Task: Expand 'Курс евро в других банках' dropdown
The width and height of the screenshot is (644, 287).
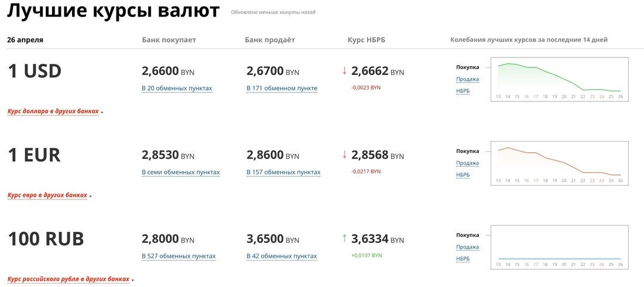Action: (49, 195)
